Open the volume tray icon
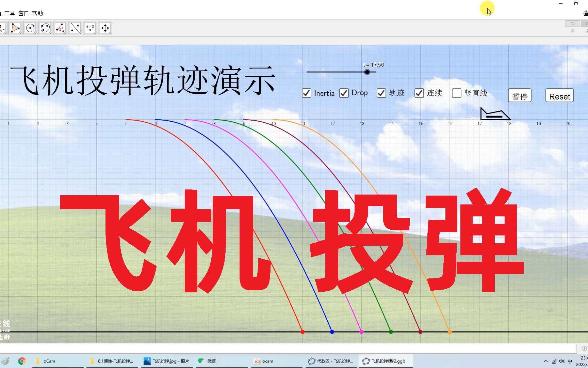This screenshot has width=588, height=368. pyautogui.click(x=561, y=361)
